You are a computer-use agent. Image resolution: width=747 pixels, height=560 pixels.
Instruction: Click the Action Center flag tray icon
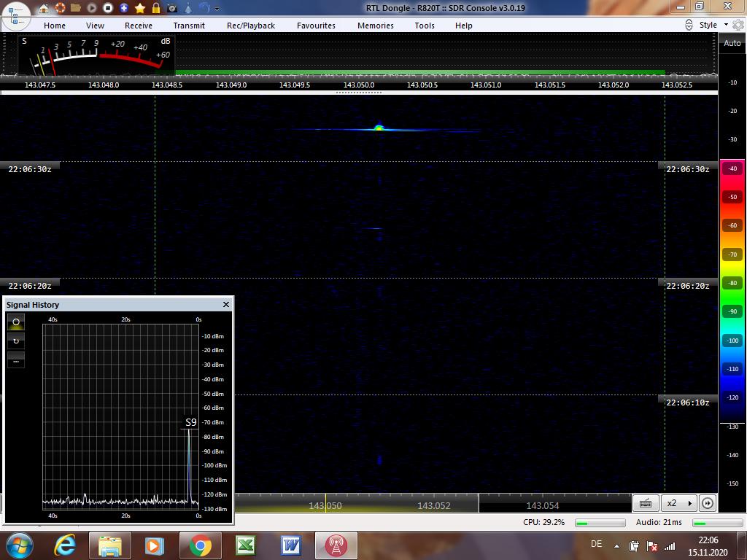tap(652, 546)
